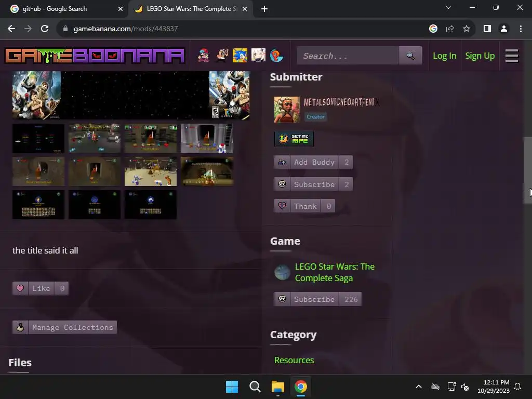532x399 pixels.
Task: Open the second thumbnail in first row
Action: click(x=95, y=138)
